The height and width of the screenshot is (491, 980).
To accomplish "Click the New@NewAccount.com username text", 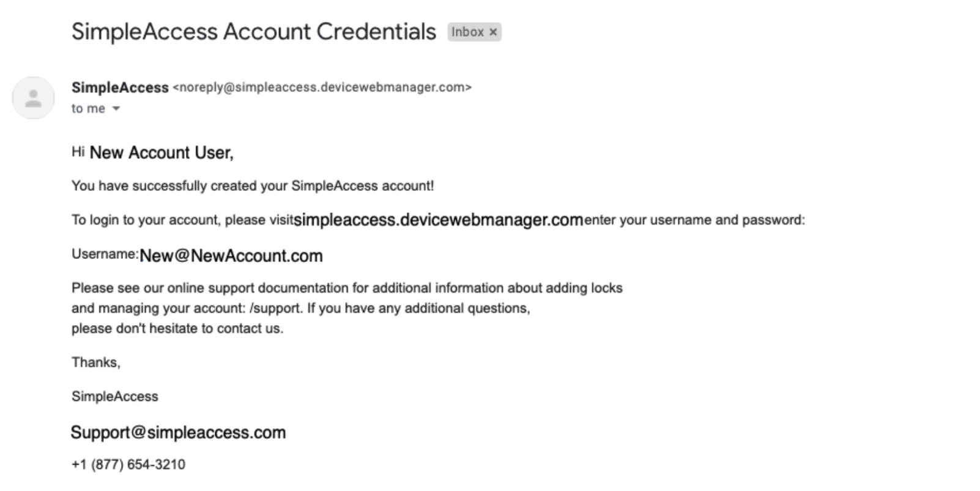I will [231, 256].
